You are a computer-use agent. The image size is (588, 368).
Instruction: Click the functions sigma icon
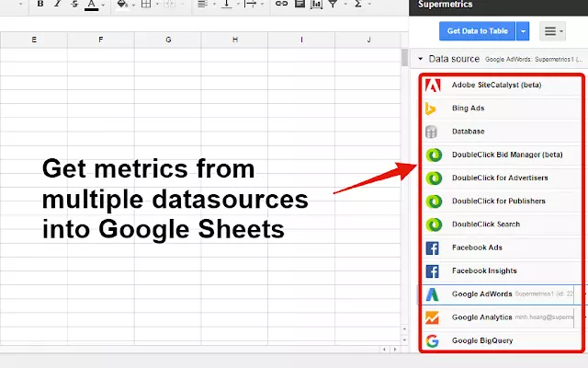click(358, 4)
